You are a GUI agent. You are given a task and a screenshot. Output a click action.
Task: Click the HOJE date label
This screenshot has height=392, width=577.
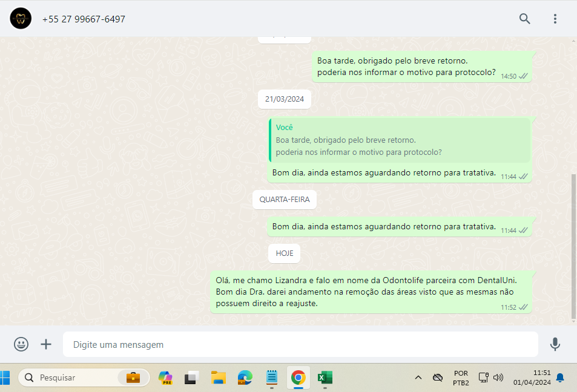coord(285,253)
